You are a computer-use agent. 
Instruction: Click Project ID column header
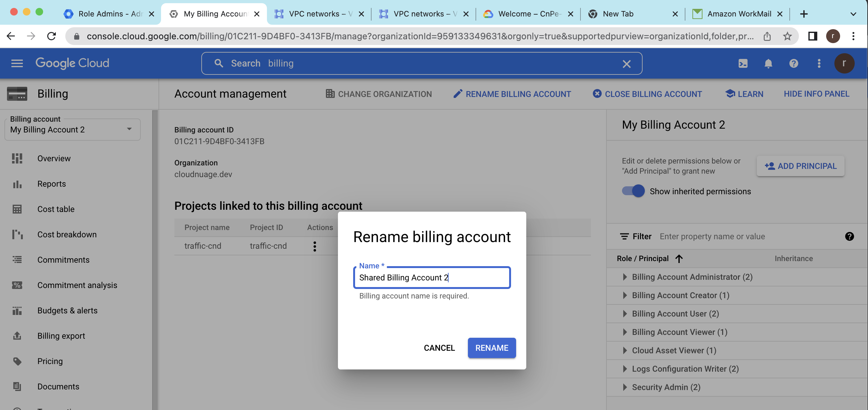266,227
